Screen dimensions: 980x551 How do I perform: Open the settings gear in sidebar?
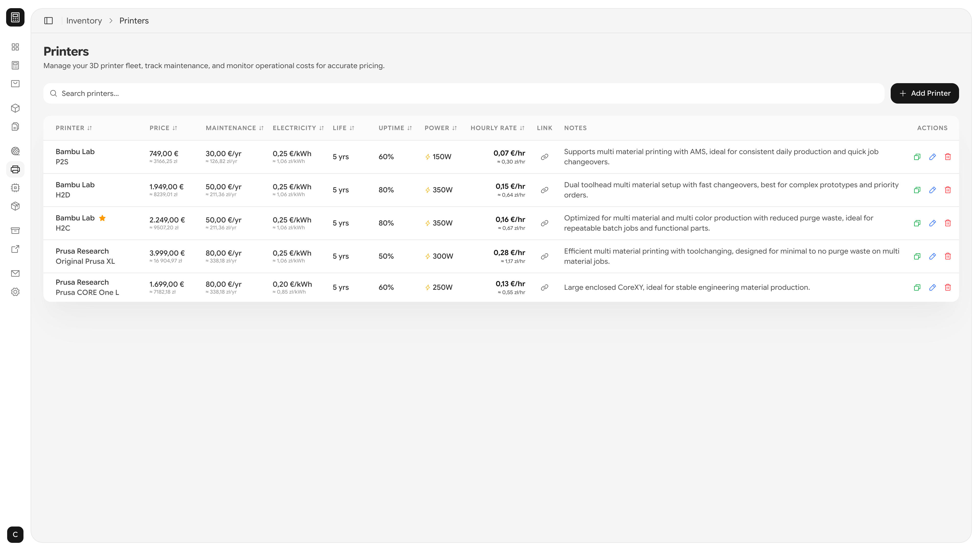(15, 292)
